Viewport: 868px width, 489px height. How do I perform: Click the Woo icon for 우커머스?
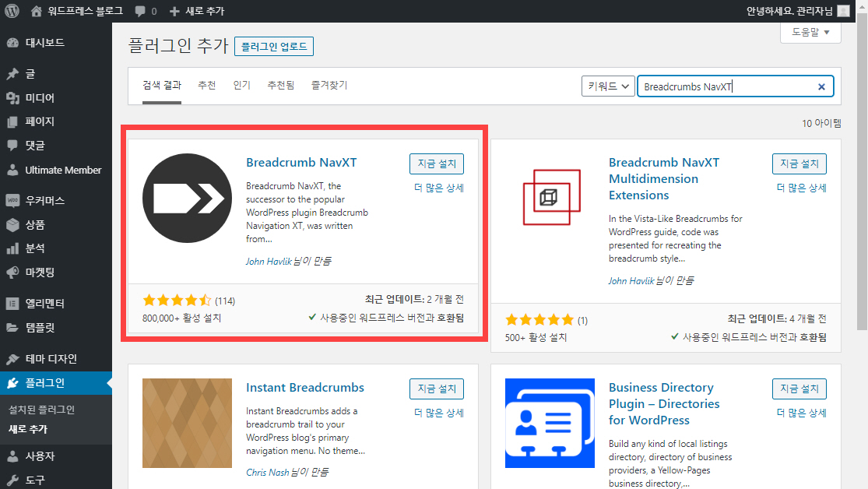(x=12, y=200)
